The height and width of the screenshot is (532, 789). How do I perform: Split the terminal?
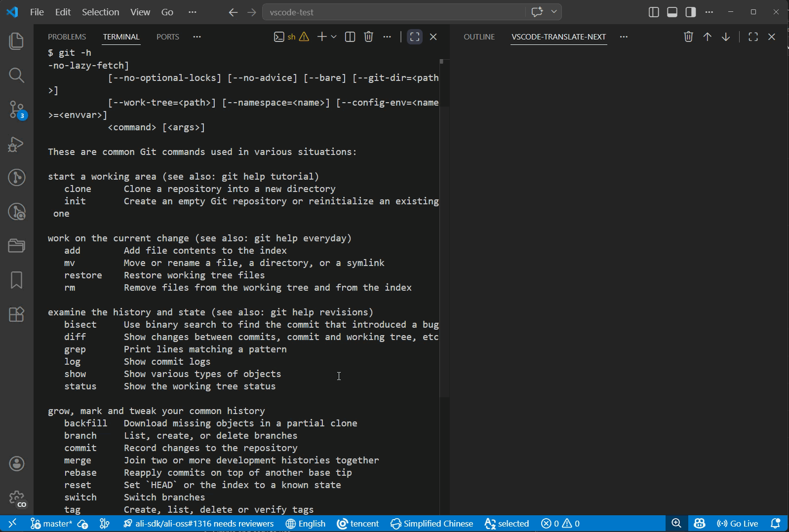(350, 37)
